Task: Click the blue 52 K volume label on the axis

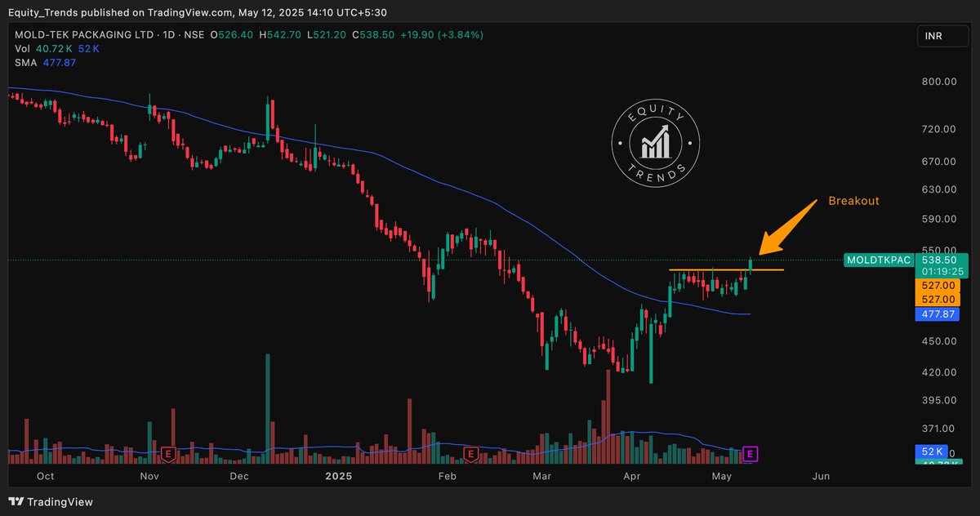Action: click(933, 451)
